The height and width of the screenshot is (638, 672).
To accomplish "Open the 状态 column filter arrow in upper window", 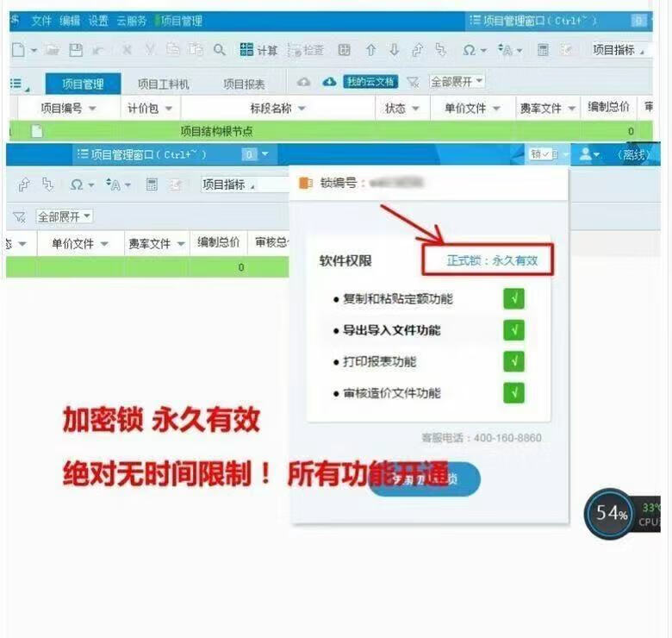I will coord(415,109).
